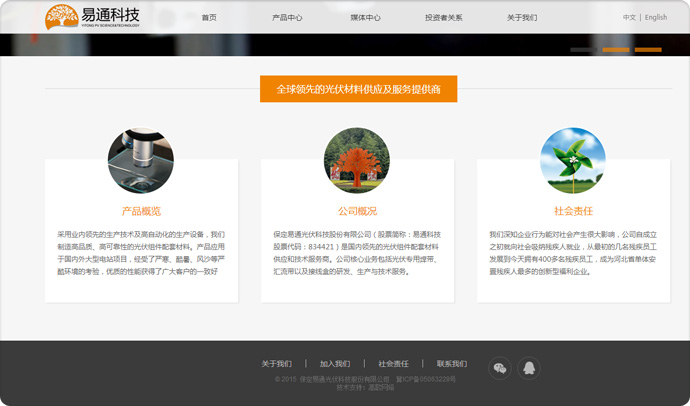Open 媒体中心 menu item
This screenshot has width=690, height=406.
coord(365,18)
